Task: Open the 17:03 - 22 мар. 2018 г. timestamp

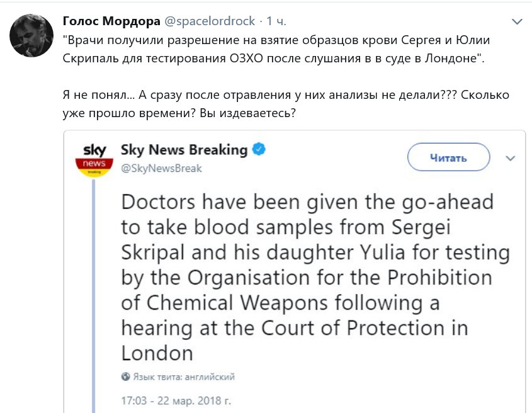Action: tap(176, 399)
